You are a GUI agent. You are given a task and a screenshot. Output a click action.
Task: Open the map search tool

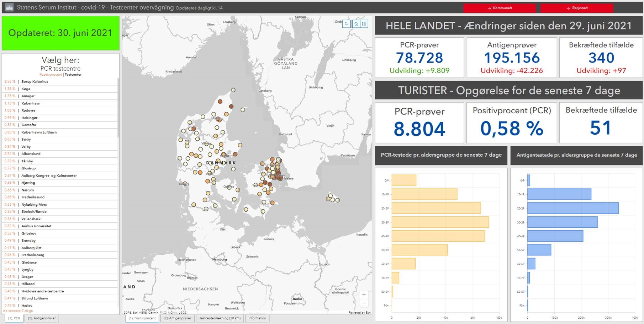click(x=346, y=24)
